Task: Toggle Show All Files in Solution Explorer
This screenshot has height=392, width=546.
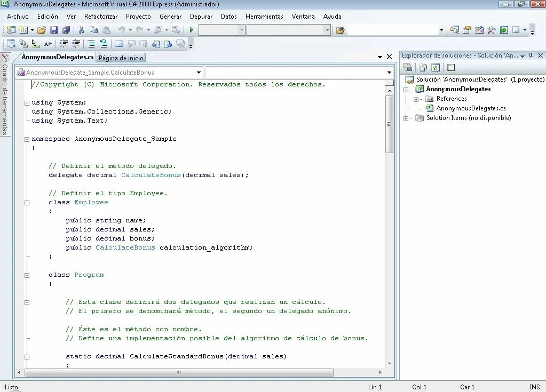Action: pos(423,68)
